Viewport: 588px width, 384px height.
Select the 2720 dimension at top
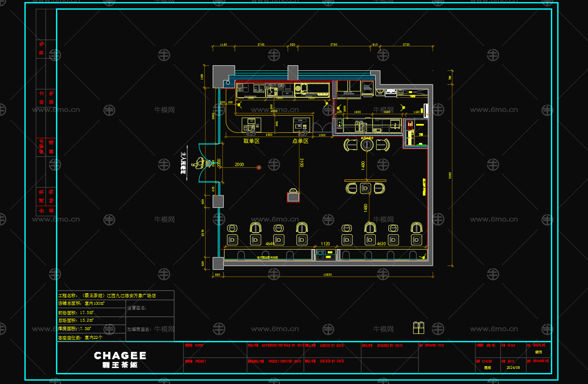coord(406,44)
